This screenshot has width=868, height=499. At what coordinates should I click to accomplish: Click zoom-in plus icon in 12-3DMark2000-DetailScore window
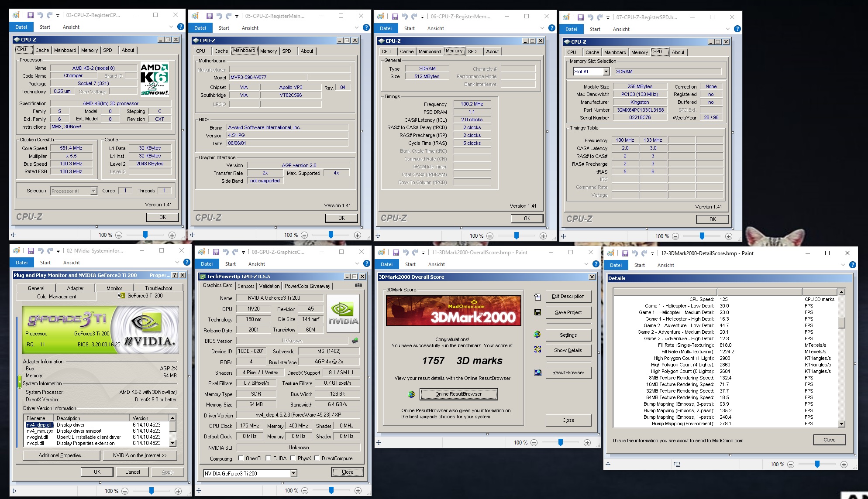click(844, 465)
